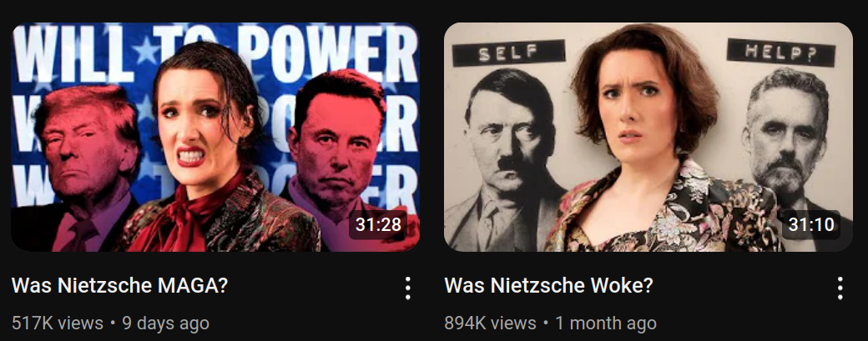
Task: Click the SELF label strip in thumbnail
Action: [509, 53]
